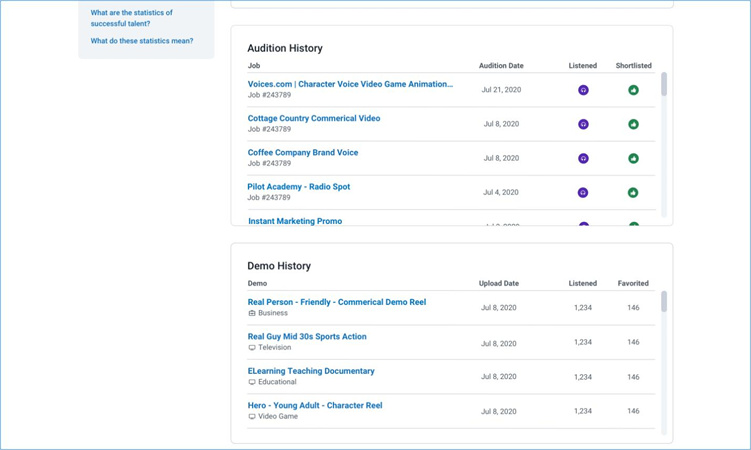Open the Cottage Country Commerical Video job

(314, 119)
